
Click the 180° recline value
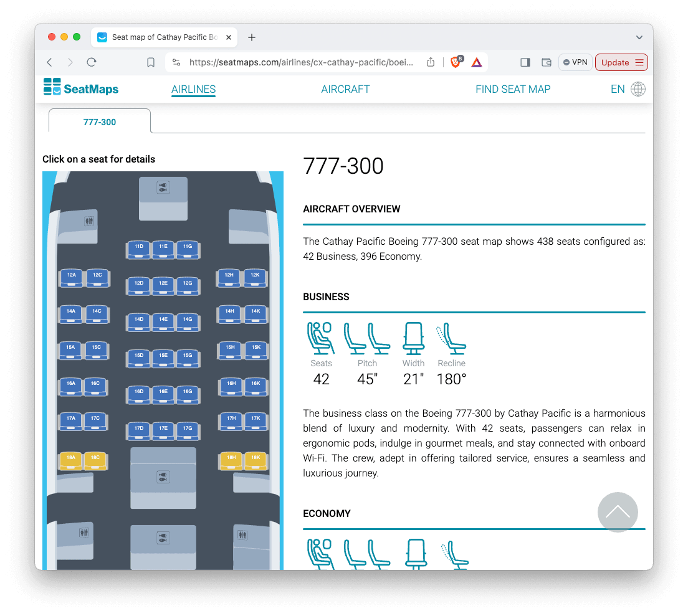tap(451, 379)
